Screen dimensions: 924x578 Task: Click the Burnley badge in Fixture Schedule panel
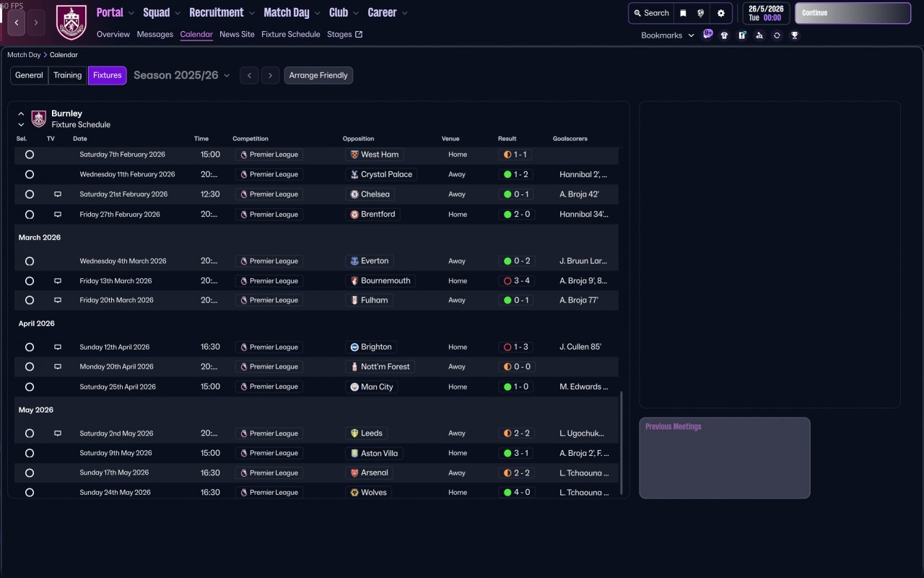pos(39,118)
